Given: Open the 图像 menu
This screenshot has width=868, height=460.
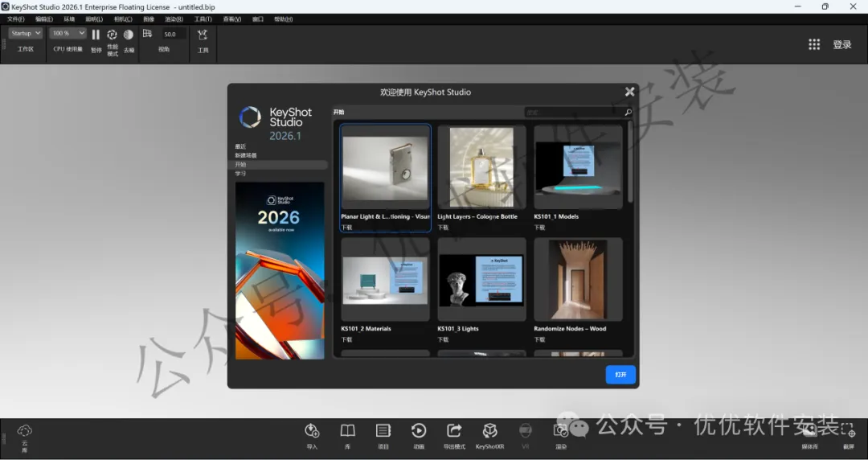Looking at the screenshot, I should pos(149,18).
